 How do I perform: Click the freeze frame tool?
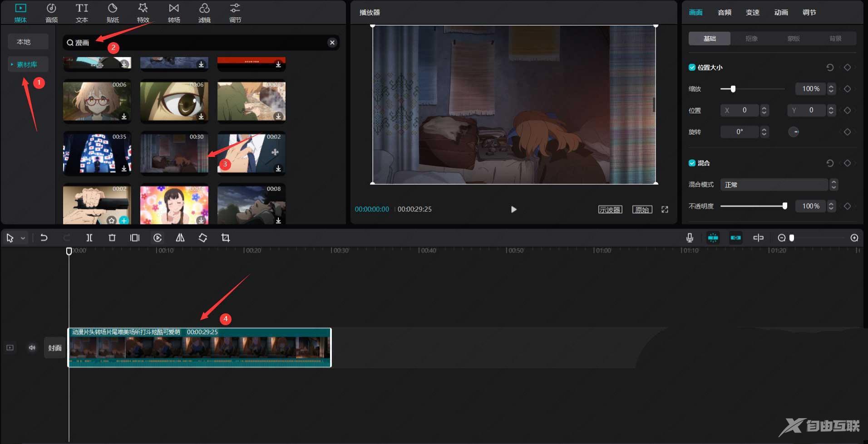point(135,238)
